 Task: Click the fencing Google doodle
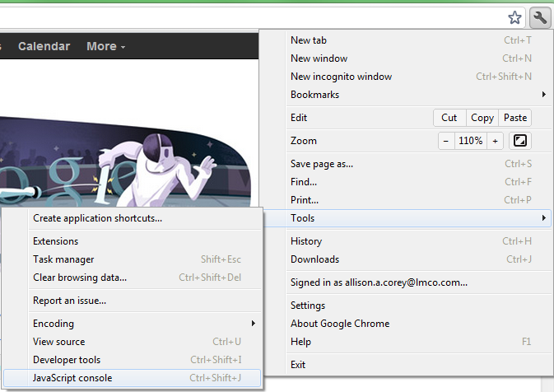click(125, 162)
